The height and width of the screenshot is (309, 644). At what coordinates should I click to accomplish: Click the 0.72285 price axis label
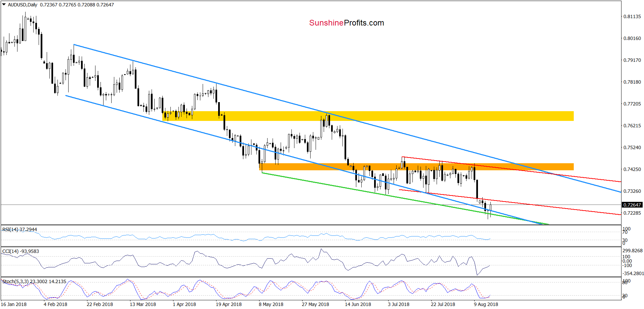(632, 213)
